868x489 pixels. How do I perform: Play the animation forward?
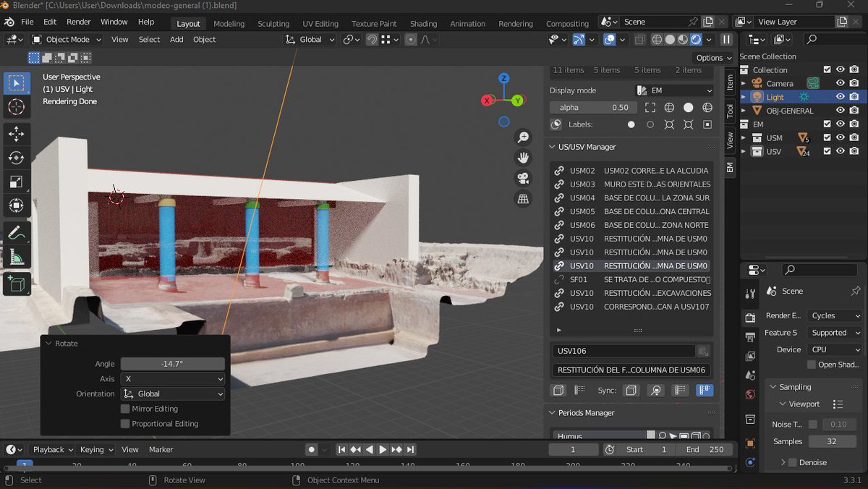tap(383, 449)
